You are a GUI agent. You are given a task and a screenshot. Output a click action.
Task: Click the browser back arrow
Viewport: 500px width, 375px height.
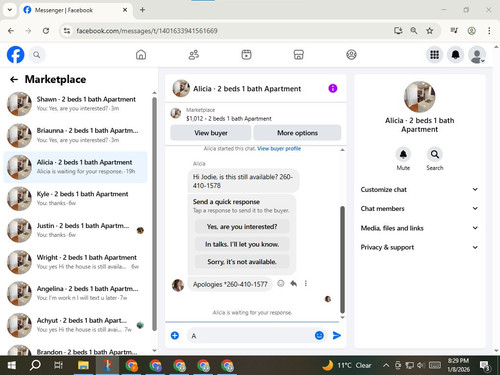point(11,31)
